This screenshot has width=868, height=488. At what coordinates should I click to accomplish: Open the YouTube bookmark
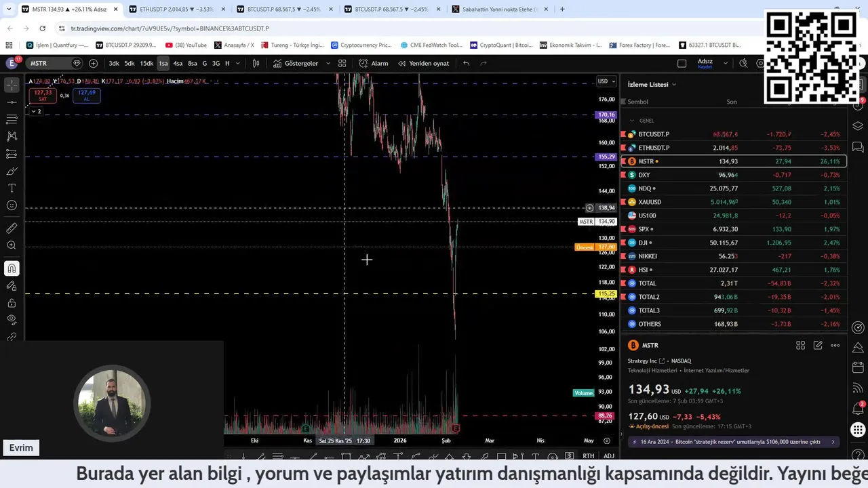coord(186,45)
